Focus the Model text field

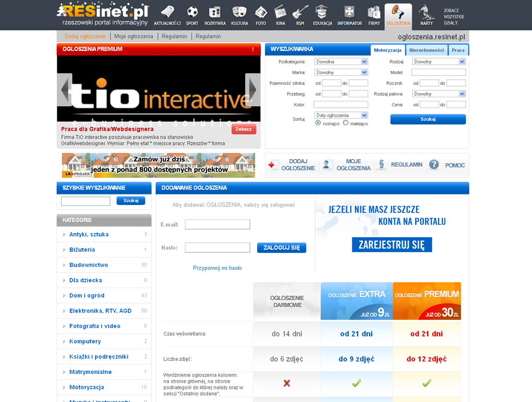438,72
